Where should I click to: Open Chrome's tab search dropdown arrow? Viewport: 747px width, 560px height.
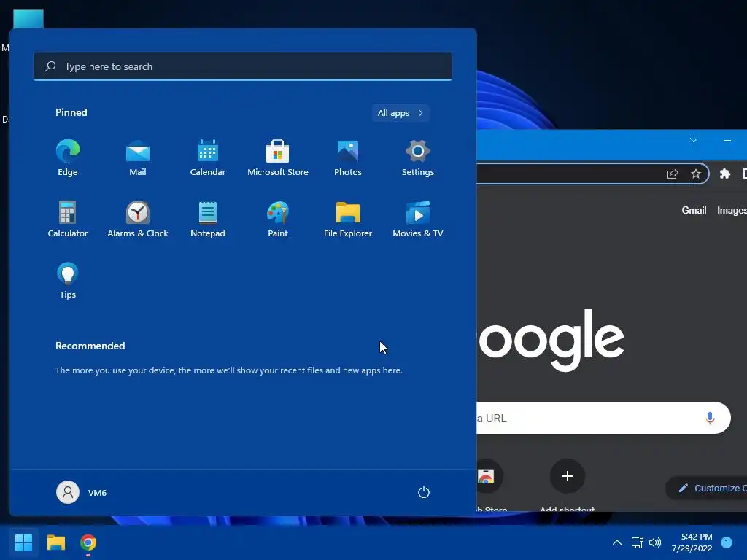694,140
